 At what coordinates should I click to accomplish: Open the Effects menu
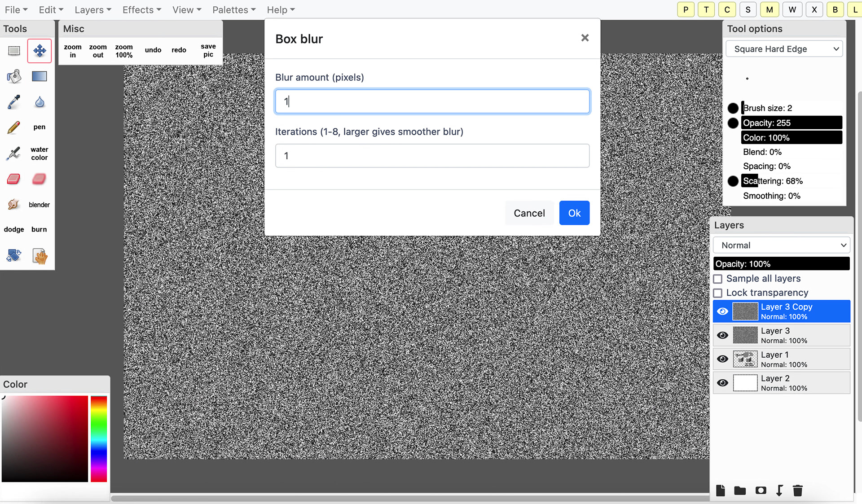tap(141, 10)
